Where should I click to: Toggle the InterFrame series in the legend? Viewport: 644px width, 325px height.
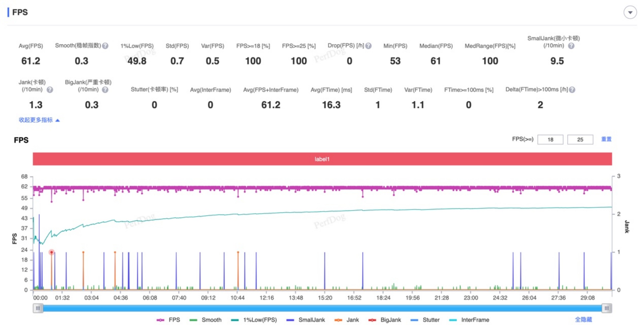pos(469,320)
